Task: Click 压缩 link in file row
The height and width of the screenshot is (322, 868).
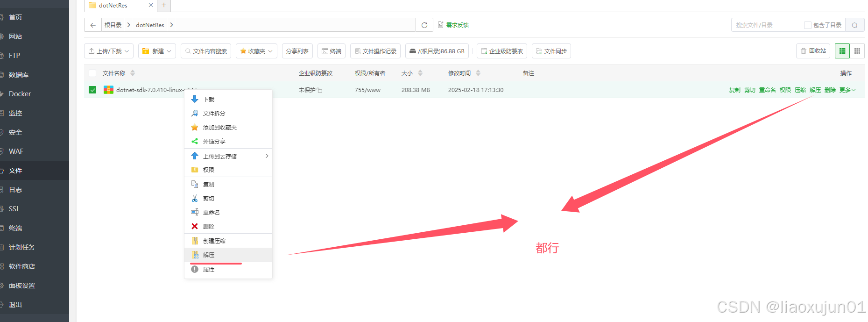Action: pos(800,90)
